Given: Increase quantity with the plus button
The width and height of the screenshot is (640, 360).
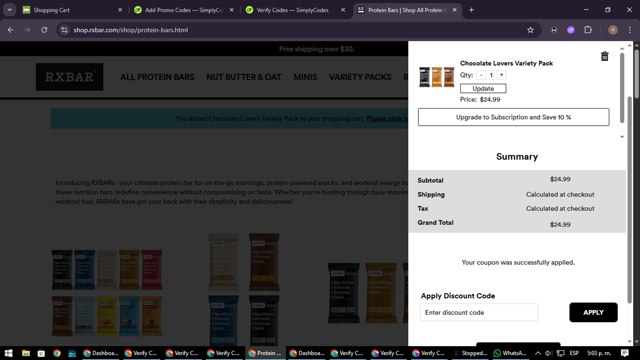Looking at the screenshot, I should coord(501,75).
